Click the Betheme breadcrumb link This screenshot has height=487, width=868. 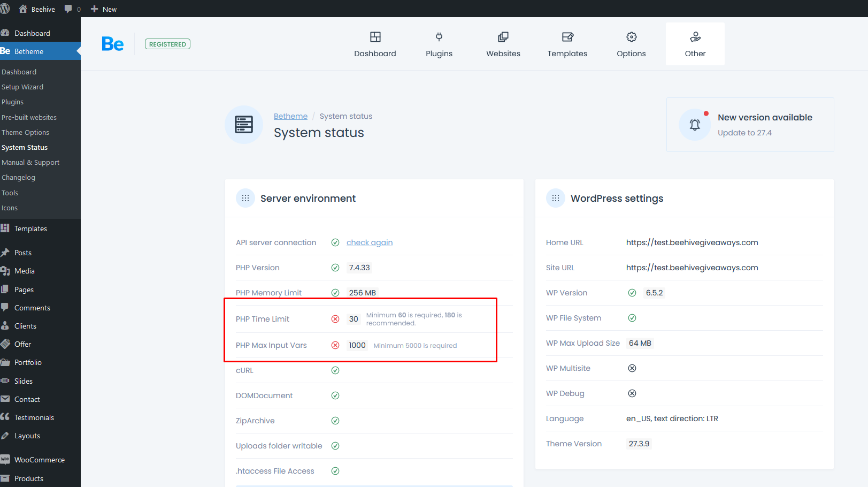click(x=290, y=116)
